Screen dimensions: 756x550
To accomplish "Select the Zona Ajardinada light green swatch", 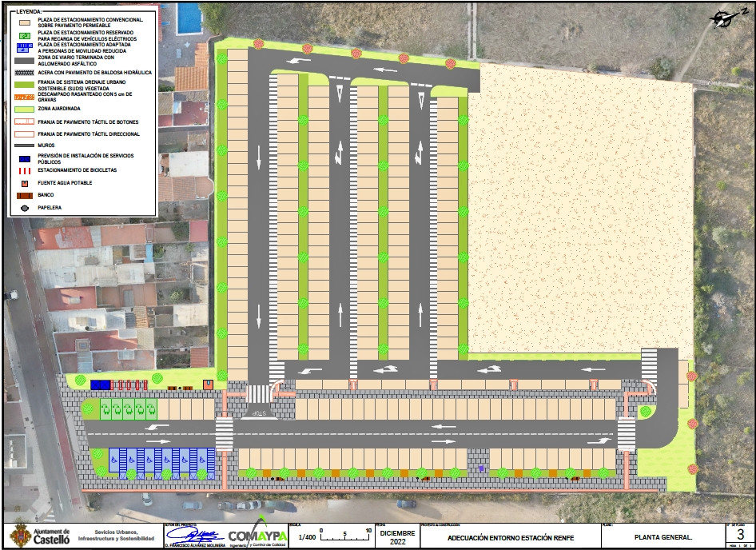I will pos(24,108).
